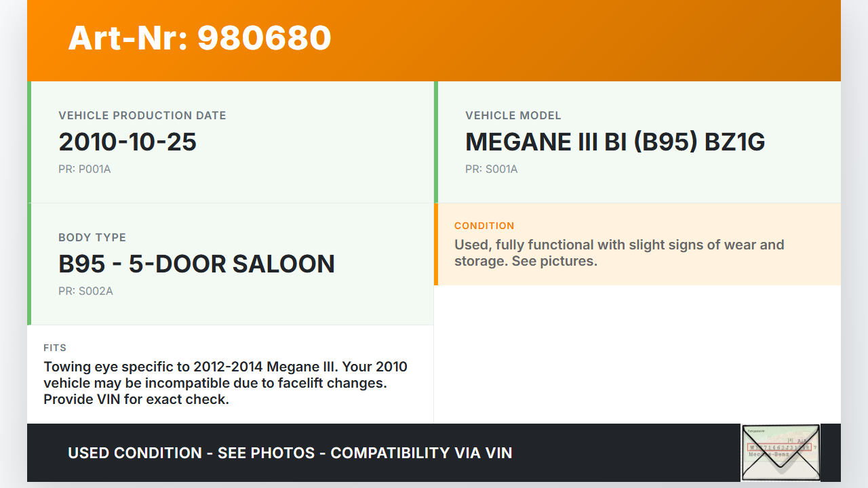The image size is (868, 488).
Task: Click orange accent bar of condition box
Action: (436, 244)
